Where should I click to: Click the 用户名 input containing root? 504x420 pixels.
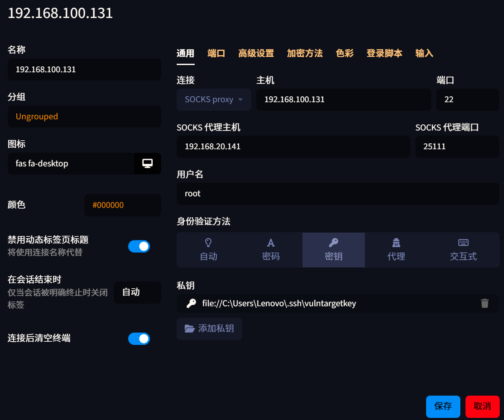coord(338,193)
